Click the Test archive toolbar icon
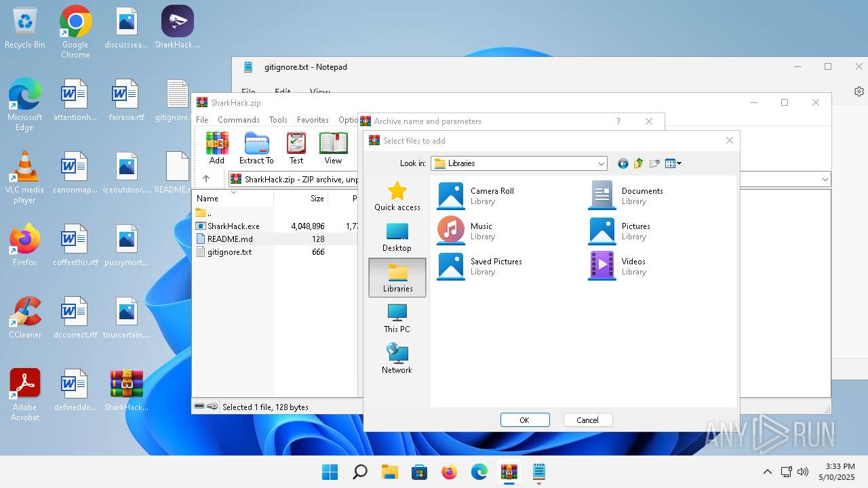The image size is (868, 488). pos(296,148)
